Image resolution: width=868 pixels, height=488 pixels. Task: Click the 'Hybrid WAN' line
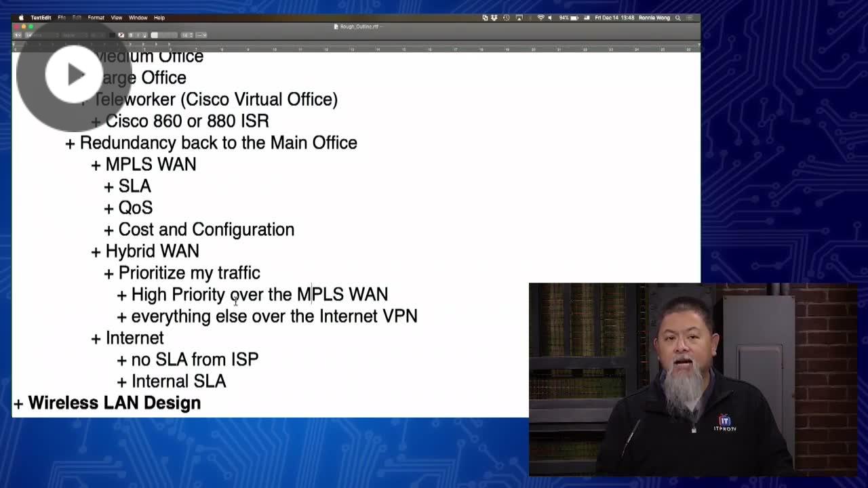point(153,251)
